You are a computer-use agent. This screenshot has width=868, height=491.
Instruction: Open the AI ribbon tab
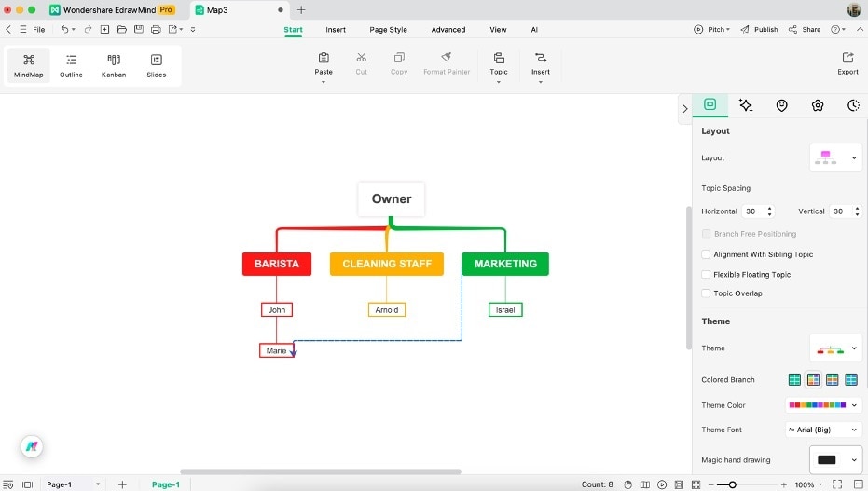coord(534,30)
